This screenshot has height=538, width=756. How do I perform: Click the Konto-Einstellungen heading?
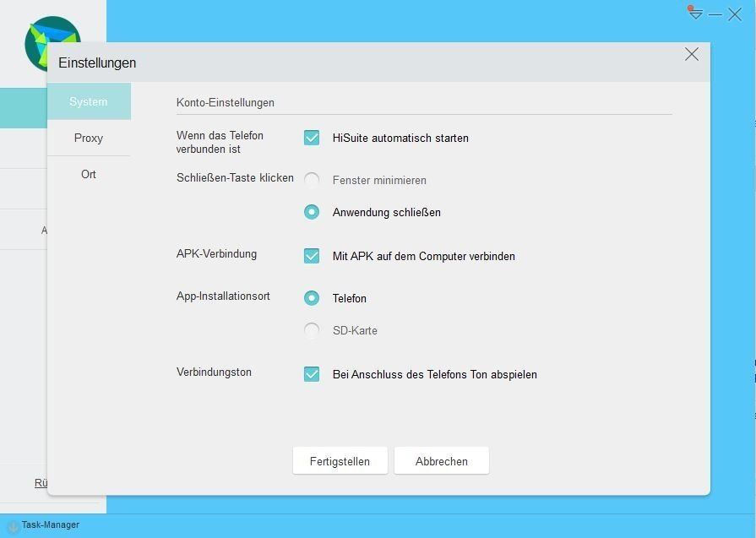pos(226,103)
